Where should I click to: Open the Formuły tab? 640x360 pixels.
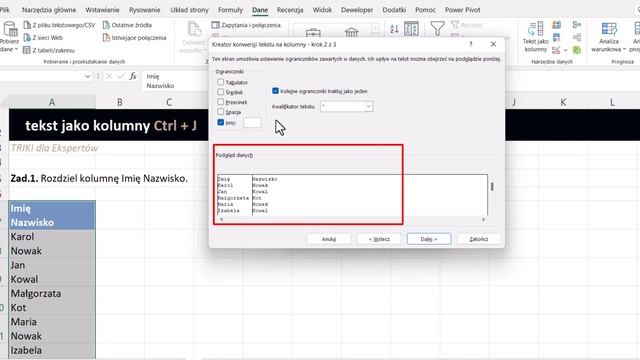coord(230,9)
